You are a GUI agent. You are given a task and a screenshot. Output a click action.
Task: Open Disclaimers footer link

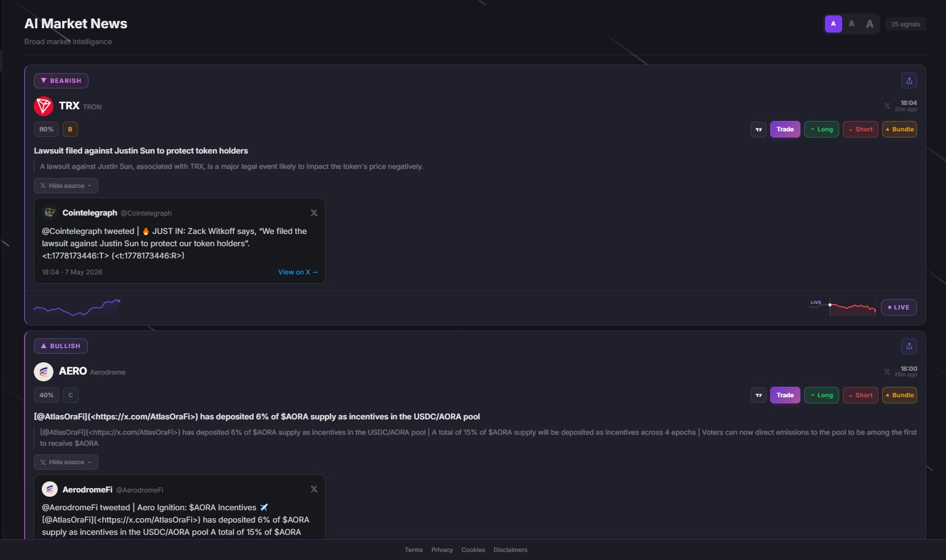510,550
